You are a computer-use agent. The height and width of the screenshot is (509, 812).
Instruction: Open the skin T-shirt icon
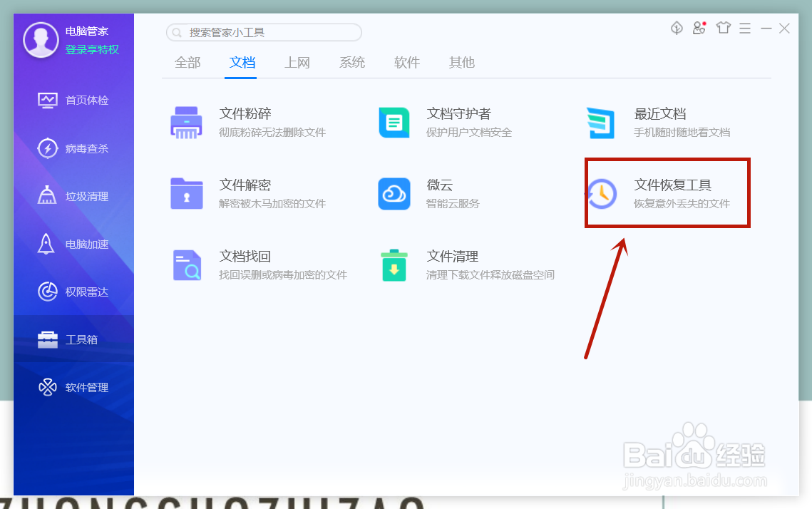(x=724, y=28)
